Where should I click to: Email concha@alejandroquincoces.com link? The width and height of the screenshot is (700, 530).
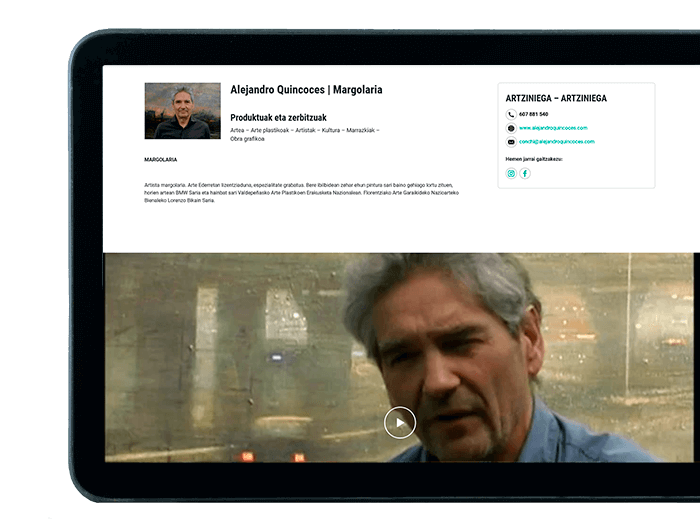coord(556,142)
